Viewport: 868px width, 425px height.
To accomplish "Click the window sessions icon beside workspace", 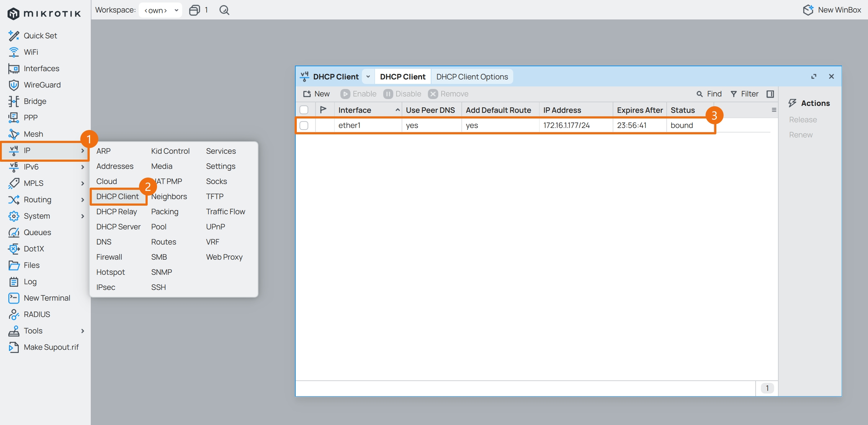I will 195,10.
